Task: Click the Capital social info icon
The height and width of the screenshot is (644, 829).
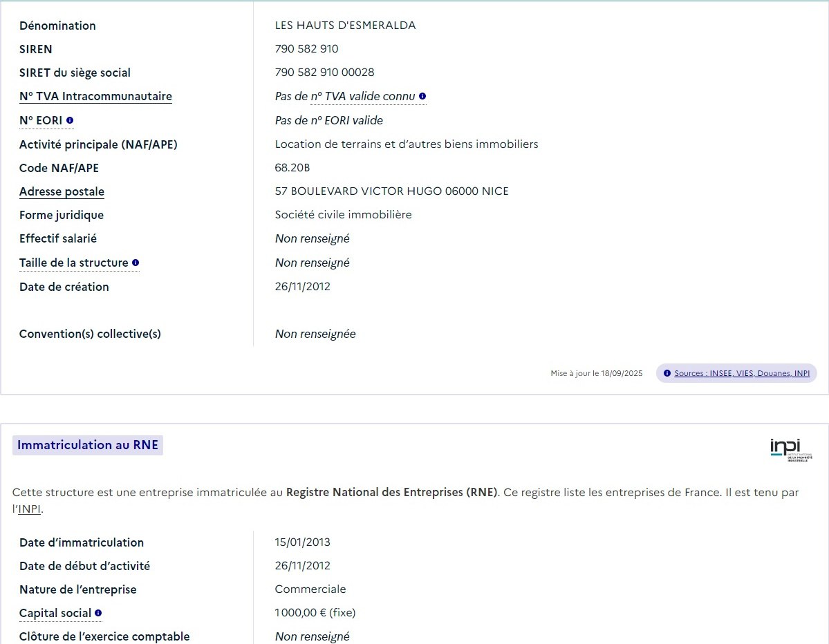Action: tap(98, 613)
